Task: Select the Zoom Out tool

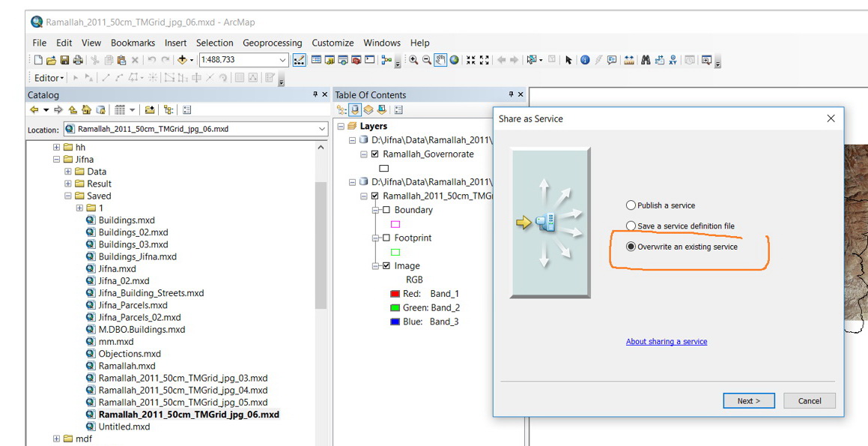Action: tap(427, 60)
